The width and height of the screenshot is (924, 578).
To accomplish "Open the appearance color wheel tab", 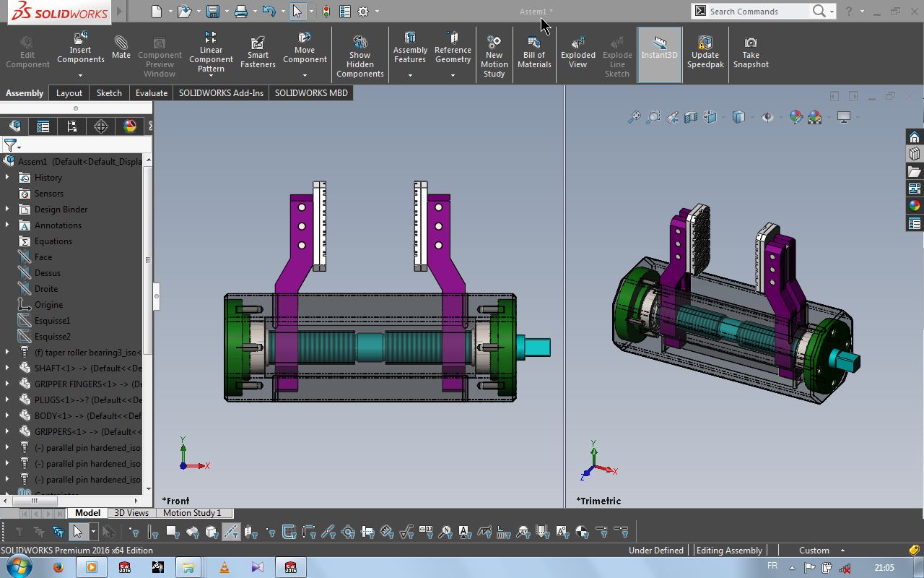I will click(x=130, y=126).
